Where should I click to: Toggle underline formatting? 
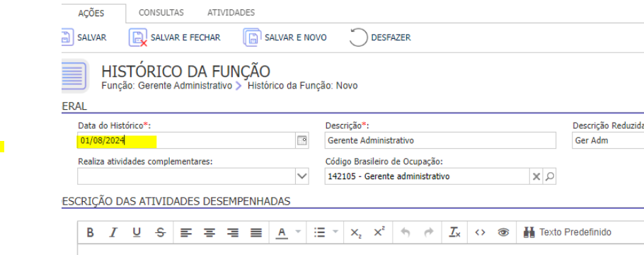point(137,232)
